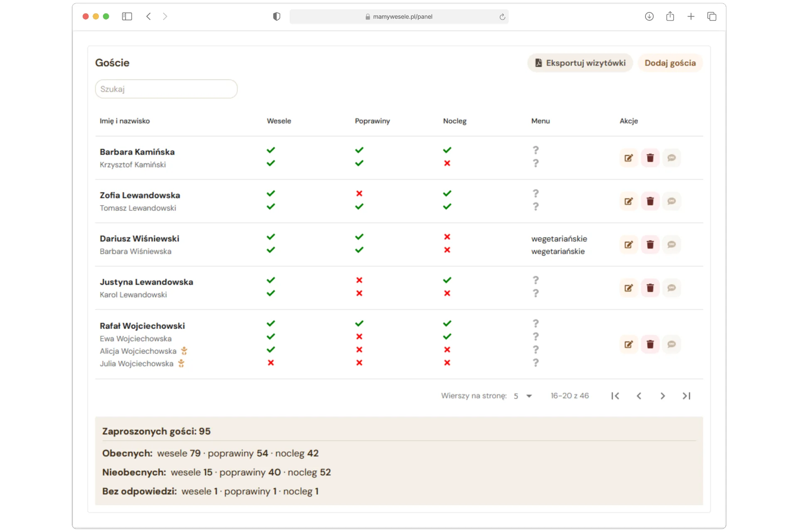Select guest name Justyna Lewandowska
This screenshot has width=798, height=532.
(x=146, y=282)
